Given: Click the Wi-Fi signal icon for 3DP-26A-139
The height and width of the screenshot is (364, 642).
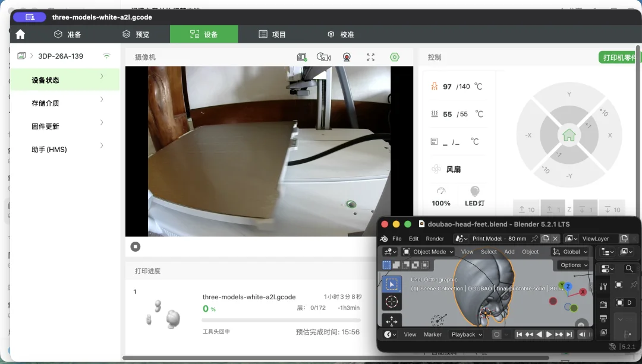Looking at the screenshot, I should pos(106,56).
